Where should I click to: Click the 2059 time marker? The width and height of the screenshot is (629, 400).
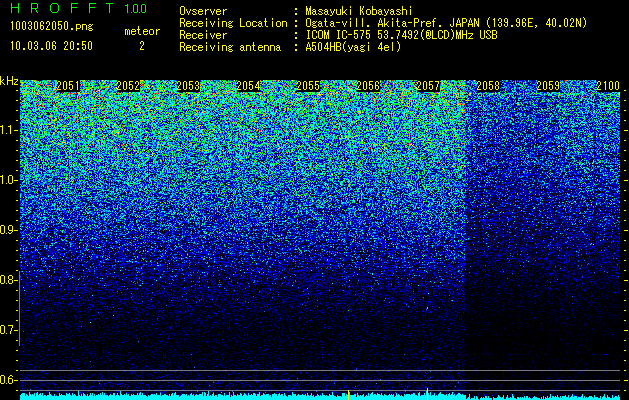pyautogui.click(x=548, y=86)
